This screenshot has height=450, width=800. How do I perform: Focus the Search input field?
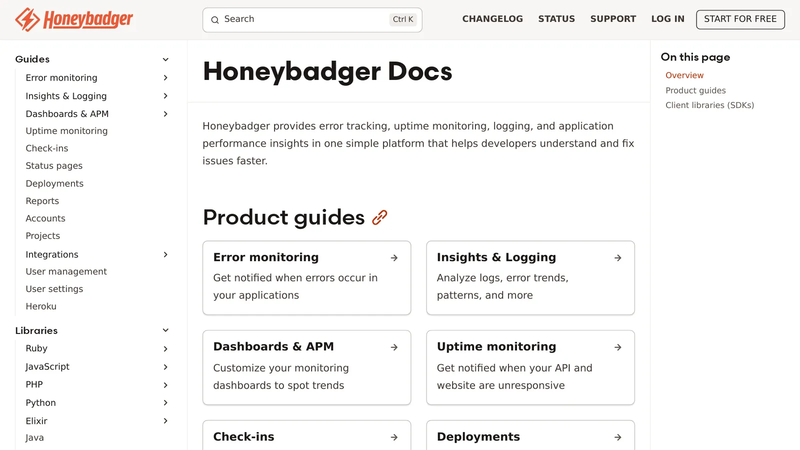[312, 19]
